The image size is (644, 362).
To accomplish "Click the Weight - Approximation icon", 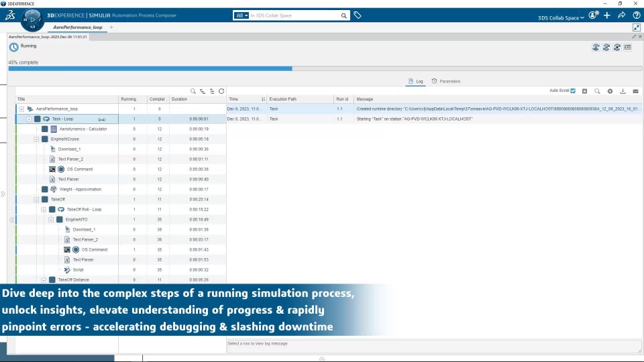I will coord(54,189).
